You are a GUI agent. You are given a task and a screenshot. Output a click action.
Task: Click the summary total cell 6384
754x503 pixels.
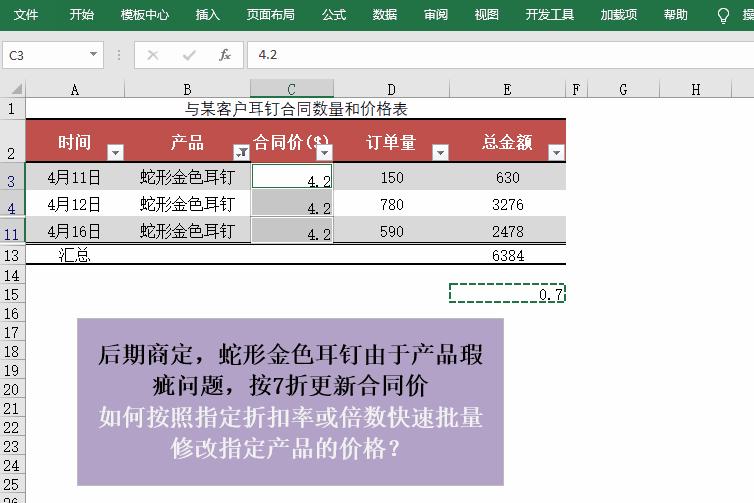(x=507, y=255)
